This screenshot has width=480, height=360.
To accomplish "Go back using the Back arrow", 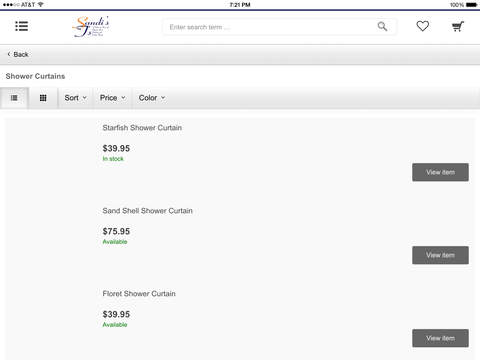I will 18,54.
